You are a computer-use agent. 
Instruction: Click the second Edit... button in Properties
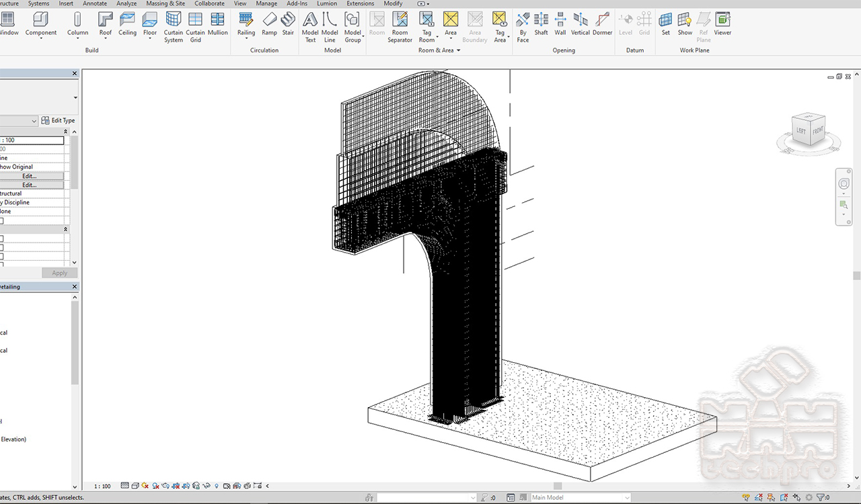point(29,185)
